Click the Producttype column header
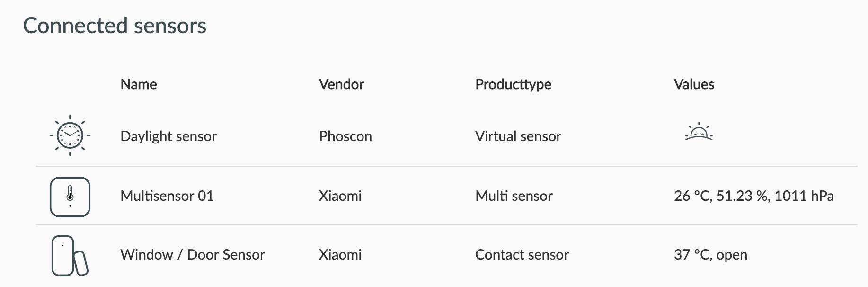Screen dimensions: 868x287 coord(513,84)
